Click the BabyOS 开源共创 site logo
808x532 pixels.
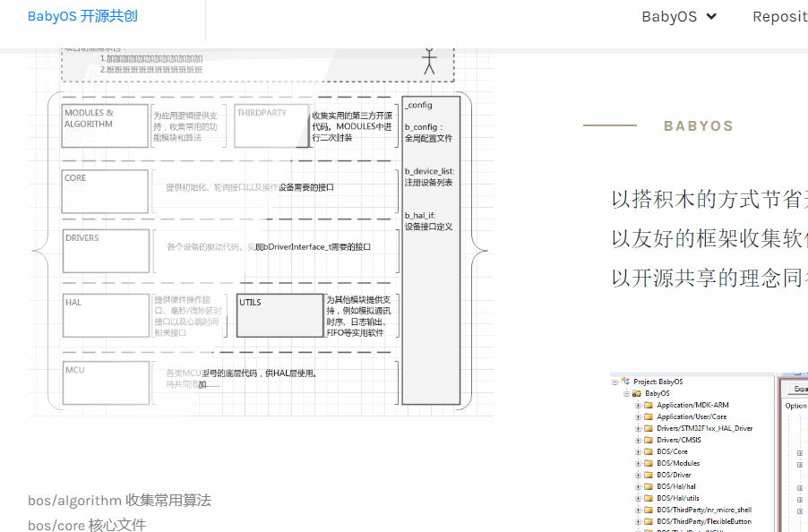(82, 16)
